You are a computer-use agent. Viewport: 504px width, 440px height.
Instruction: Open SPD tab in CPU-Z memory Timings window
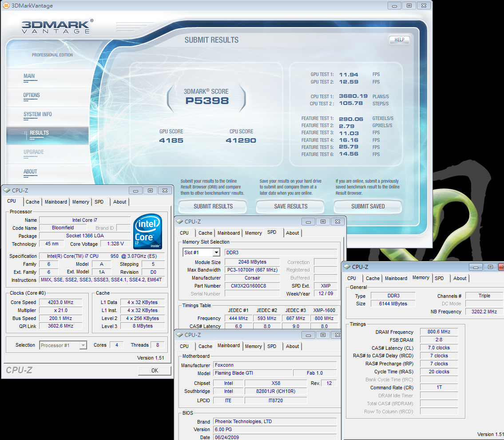tap(439, 279)
